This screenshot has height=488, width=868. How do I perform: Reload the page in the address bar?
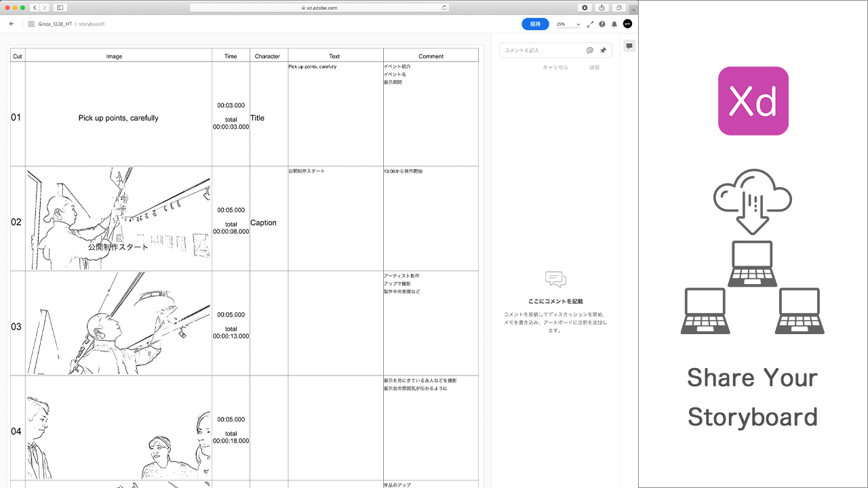click(444, 7)
